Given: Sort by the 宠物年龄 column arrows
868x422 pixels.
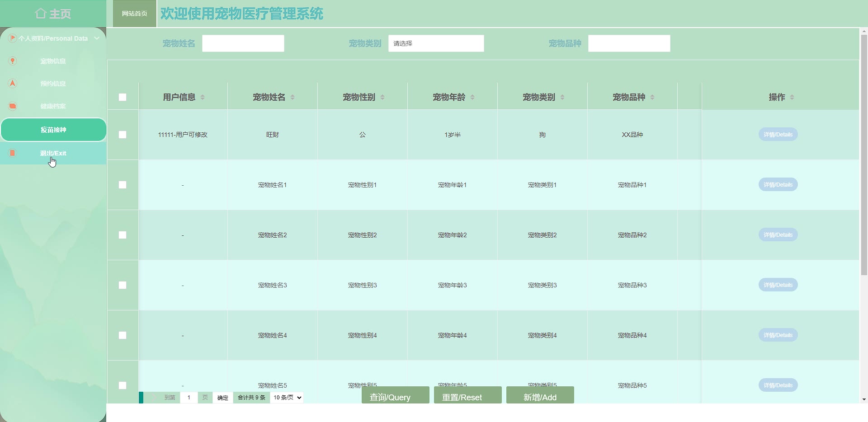Looking at the screenshot, I should click(472, 97).
